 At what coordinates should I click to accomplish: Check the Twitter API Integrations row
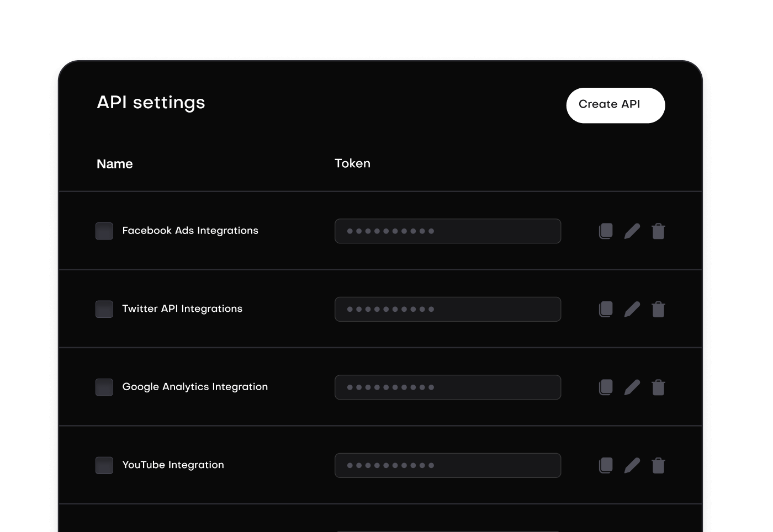[104, 309]
